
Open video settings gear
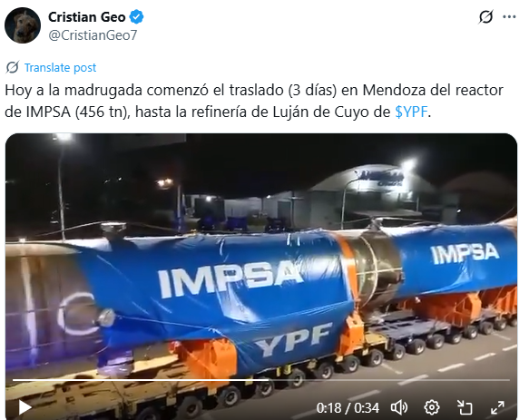pyautogui.click(x=432, y=407)
